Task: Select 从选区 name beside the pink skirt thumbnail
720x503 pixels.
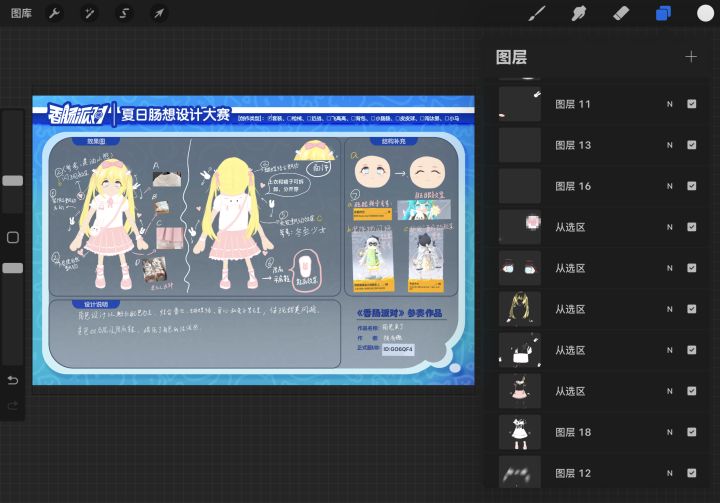Action: [x=570, y=391]
